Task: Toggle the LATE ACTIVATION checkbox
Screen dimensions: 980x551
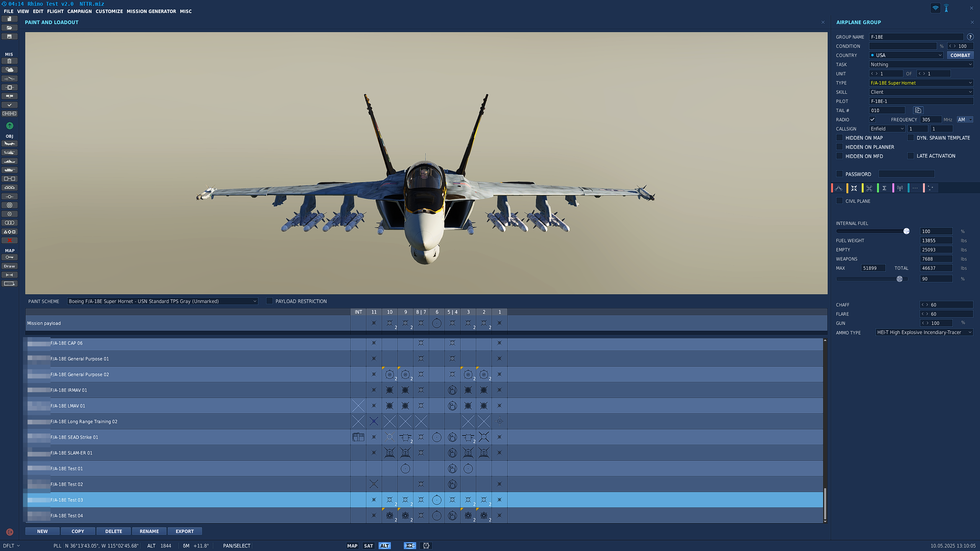Action: [911, 156]
